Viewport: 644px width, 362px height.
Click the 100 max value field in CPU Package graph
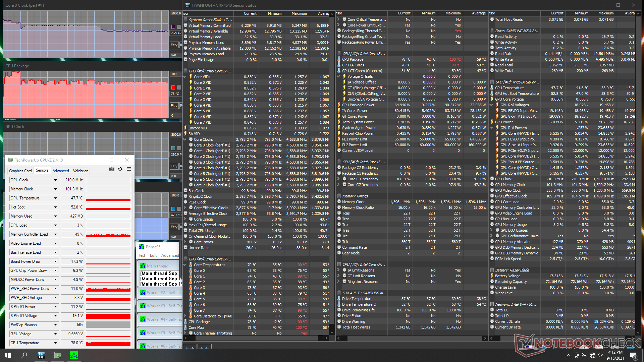176,74
